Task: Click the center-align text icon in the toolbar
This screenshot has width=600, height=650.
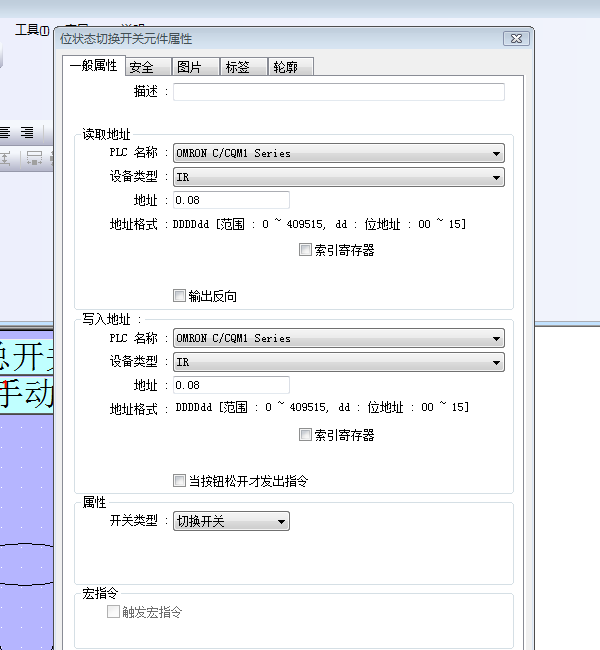Action: (6, 132)
